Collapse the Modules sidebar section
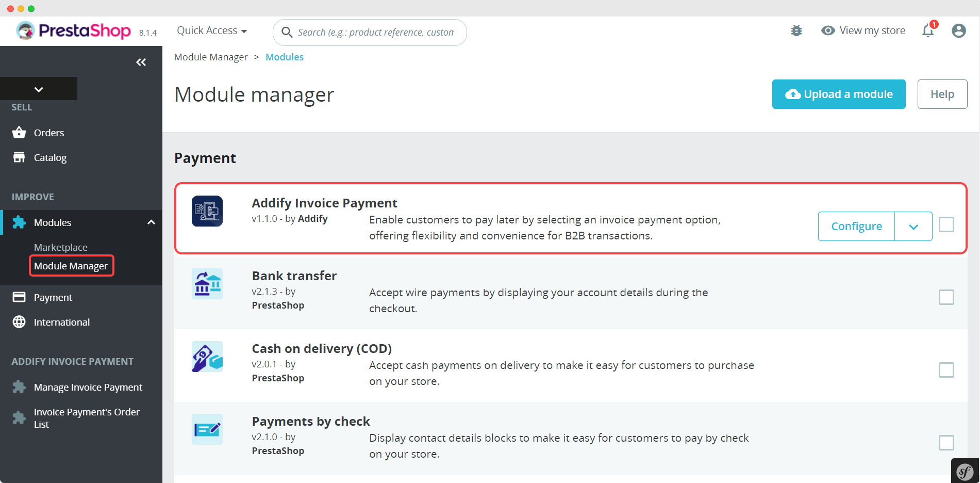This screenshot has height=483, width=980. point(151,222)
